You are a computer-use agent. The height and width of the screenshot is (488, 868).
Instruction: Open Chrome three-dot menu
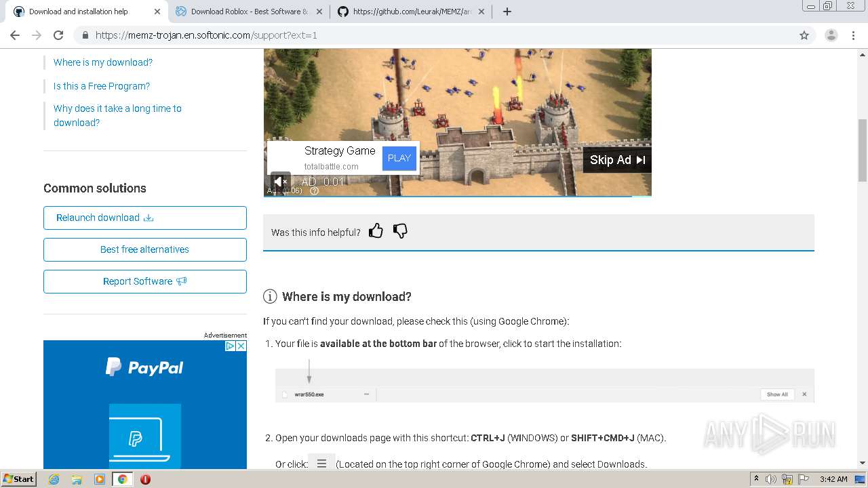point(854,35)
